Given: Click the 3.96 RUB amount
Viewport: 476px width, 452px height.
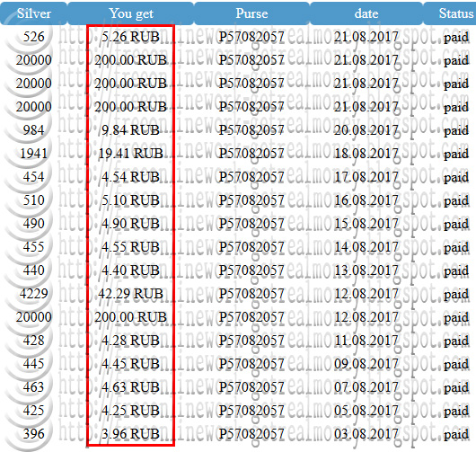Looking at the screenshot, I should [130, 434].
